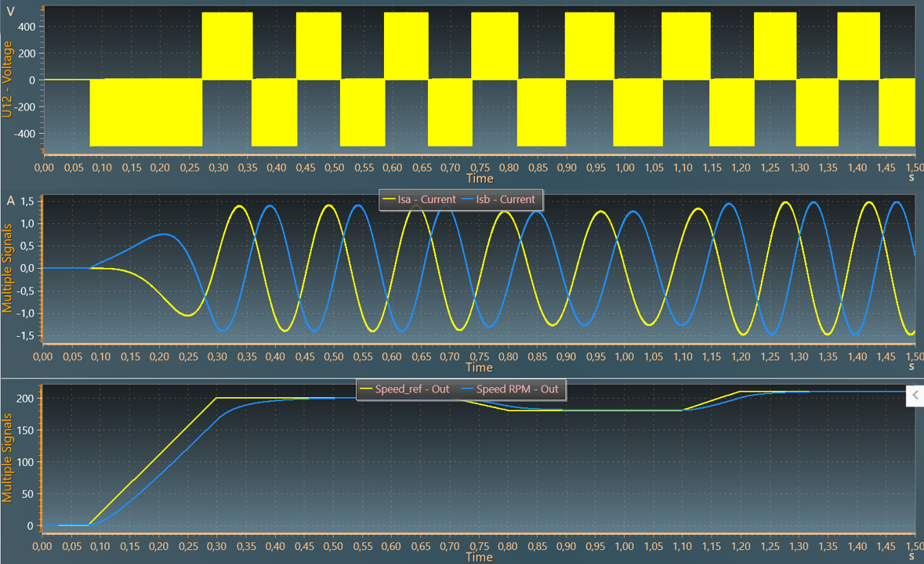Click the Time label under the voltage plot
Image resolution: width=924 pixels, height=564 pixels.
479,179
